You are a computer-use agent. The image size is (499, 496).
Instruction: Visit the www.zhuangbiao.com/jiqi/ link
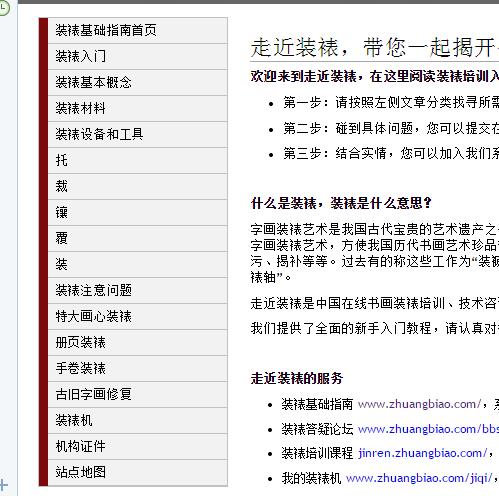[x=419, y=478]
